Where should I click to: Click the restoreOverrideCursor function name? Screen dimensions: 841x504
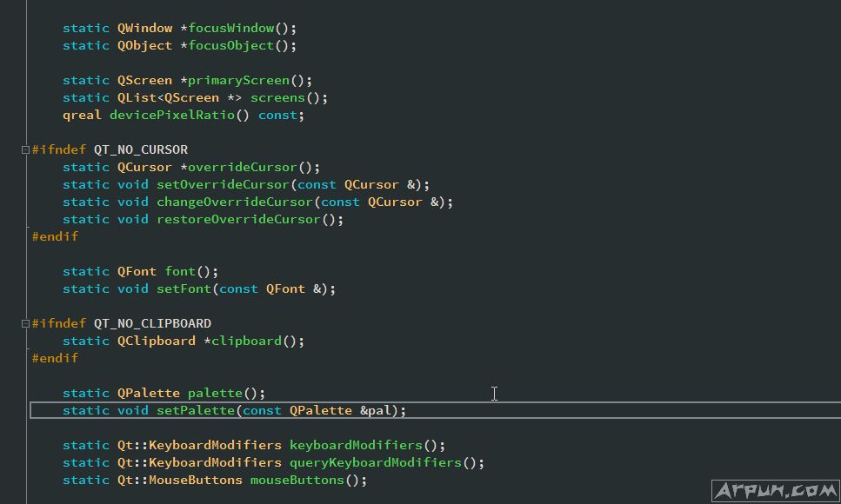pos(238,219)
